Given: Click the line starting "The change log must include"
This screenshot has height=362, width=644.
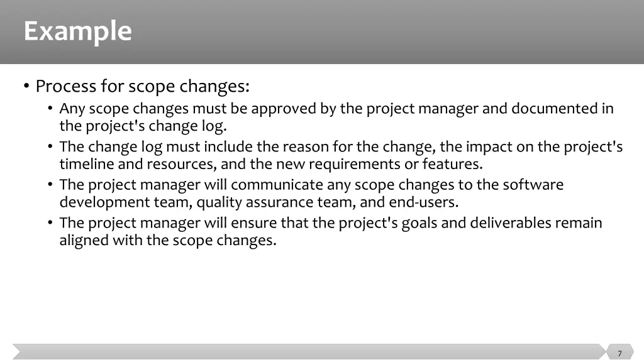Looking at the screenshot, I should point(341,147).
